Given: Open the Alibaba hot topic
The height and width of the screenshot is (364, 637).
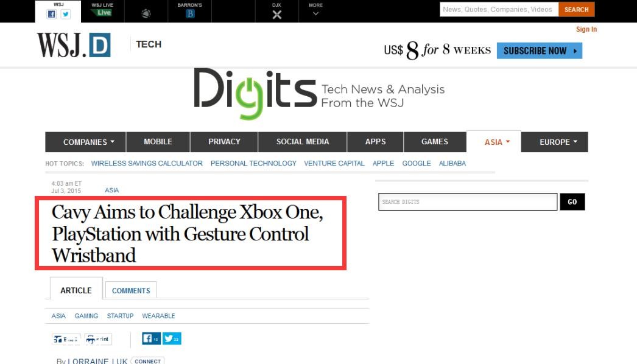Looking at the screenshot, I should click(x=452, y=163).
